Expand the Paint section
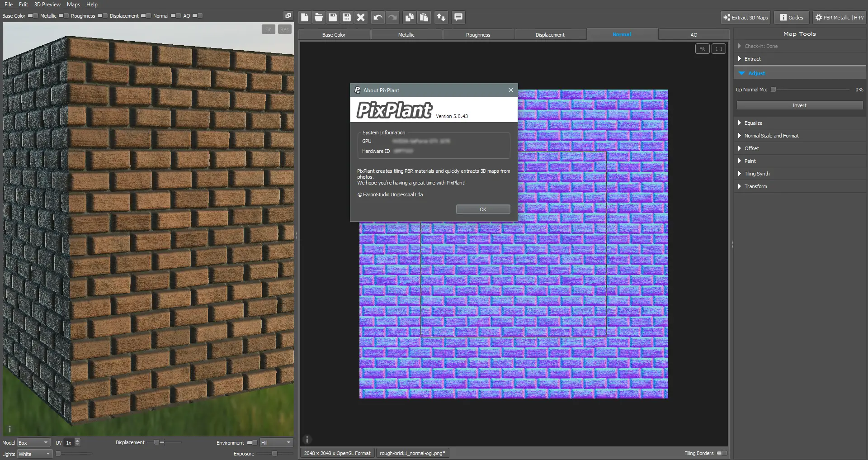Viewport: 868px width, 460px height. coord(800,161)
